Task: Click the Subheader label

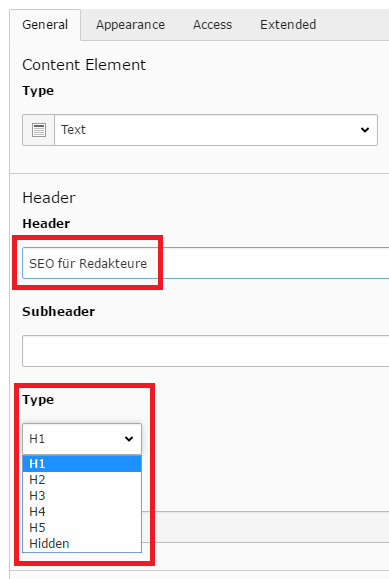Action: tap(59, 312)
